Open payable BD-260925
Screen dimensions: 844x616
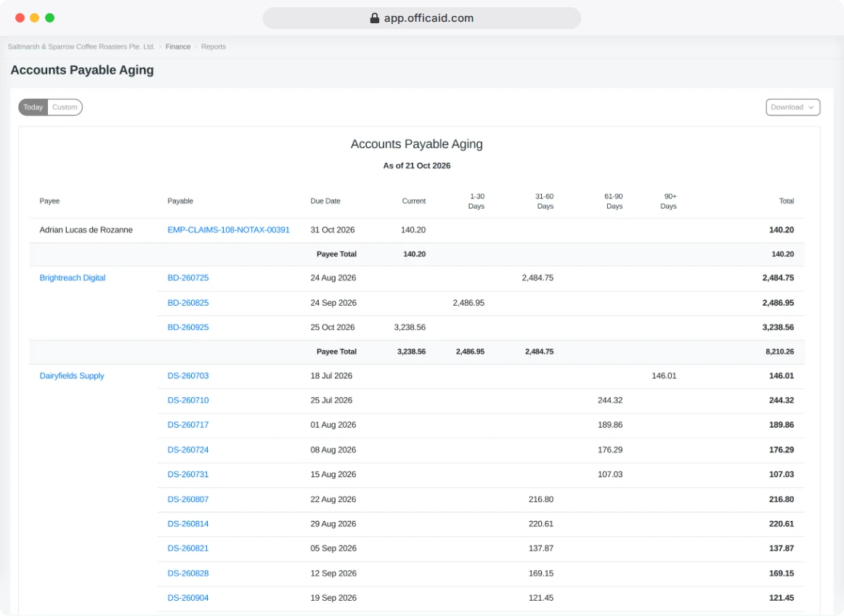tap(188, 328)
